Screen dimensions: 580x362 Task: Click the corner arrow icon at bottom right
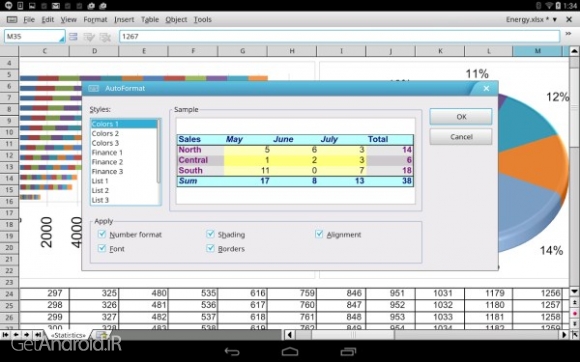pos(575,335)
